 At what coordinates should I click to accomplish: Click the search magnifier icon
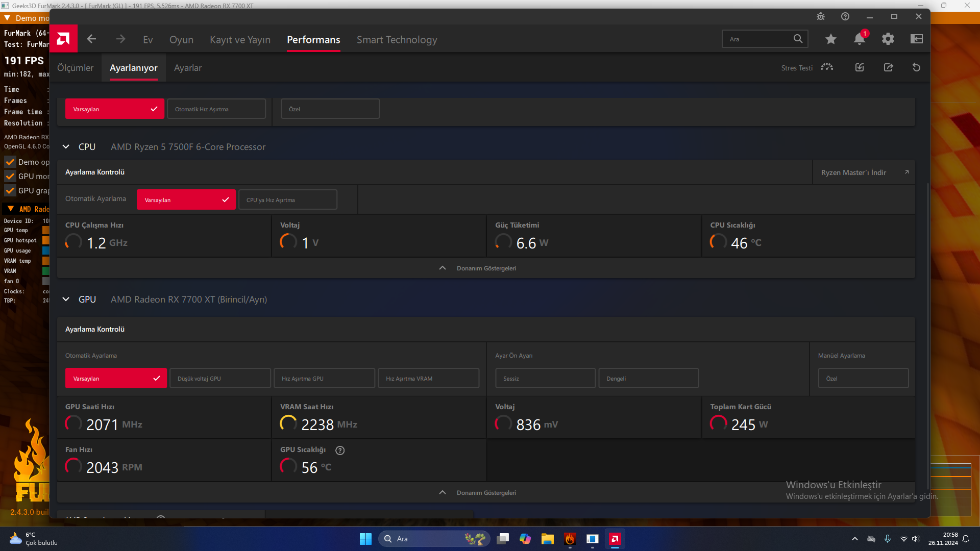click(x=798, y=39)
